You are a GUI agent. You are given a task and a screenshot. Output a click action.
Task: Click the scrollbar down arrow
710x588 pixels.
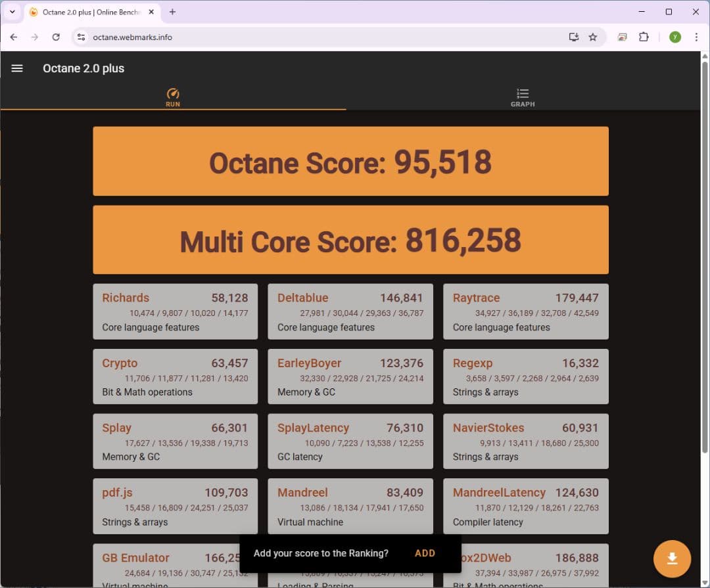point(705,581)
